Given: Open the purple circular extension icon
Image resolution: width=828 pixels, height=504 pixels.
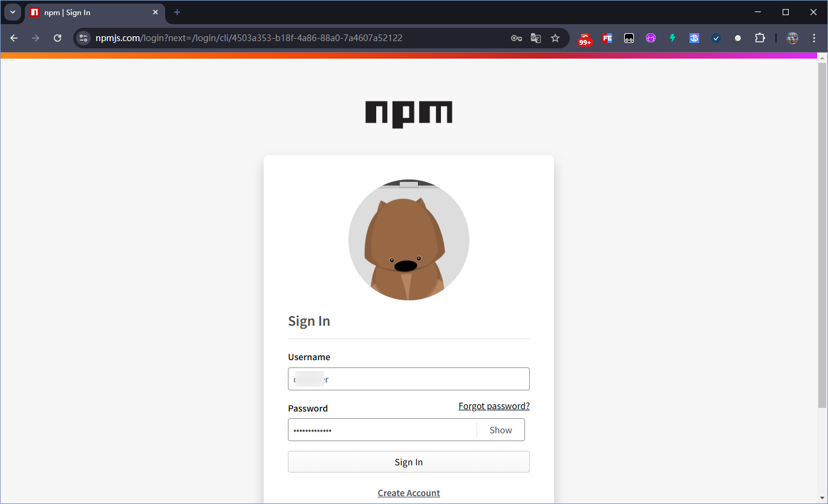Looking at the screenshot, I should click(650, 37).
